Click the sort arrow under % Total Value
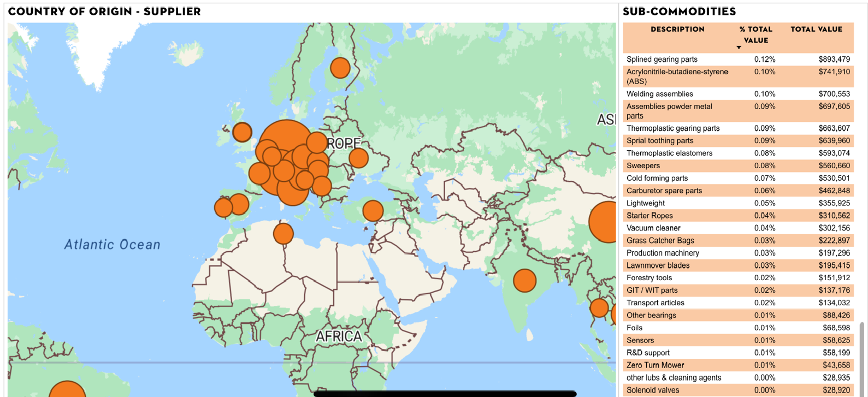Viewport: 868px width, 397px height. pyautogui.click(x=739, y=48)
